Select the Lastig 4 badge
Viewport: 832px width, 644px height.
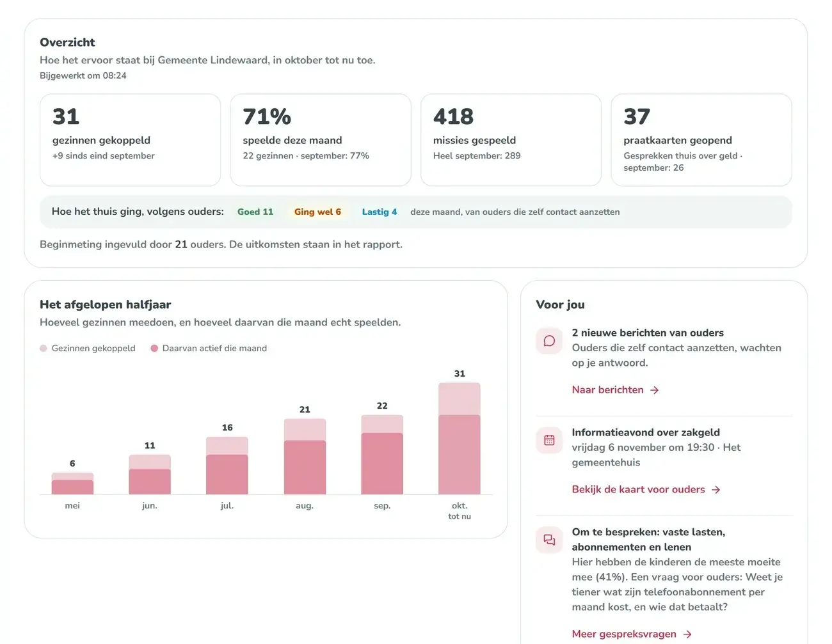(x=380, y=212)
